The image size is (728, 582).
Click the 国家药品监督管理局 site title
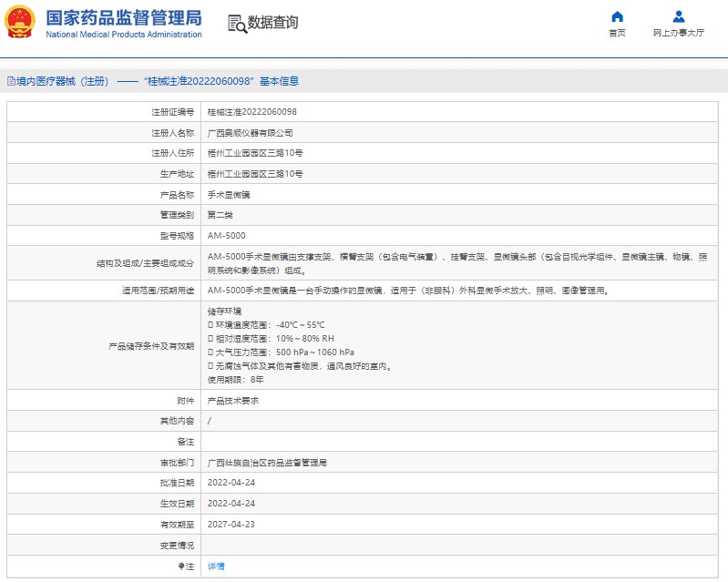coord(124,18)
